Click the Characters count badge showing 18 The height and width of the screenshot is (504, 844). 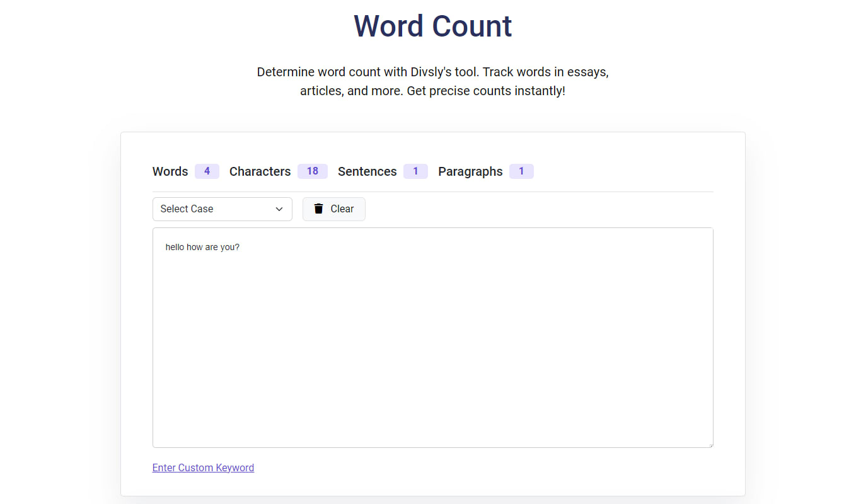click(x=313, y=171)
